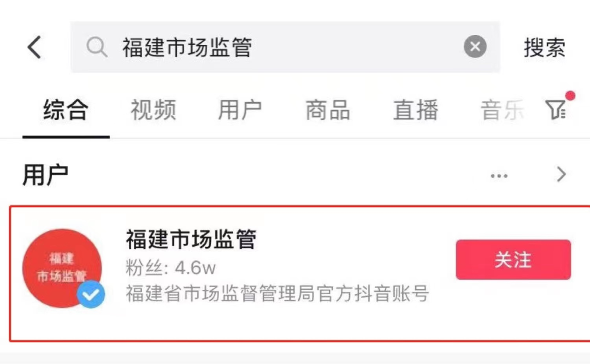Screen dimensions: 590x364
Task: Open the 福建市场监管 account name
Action: coord(191,239)
